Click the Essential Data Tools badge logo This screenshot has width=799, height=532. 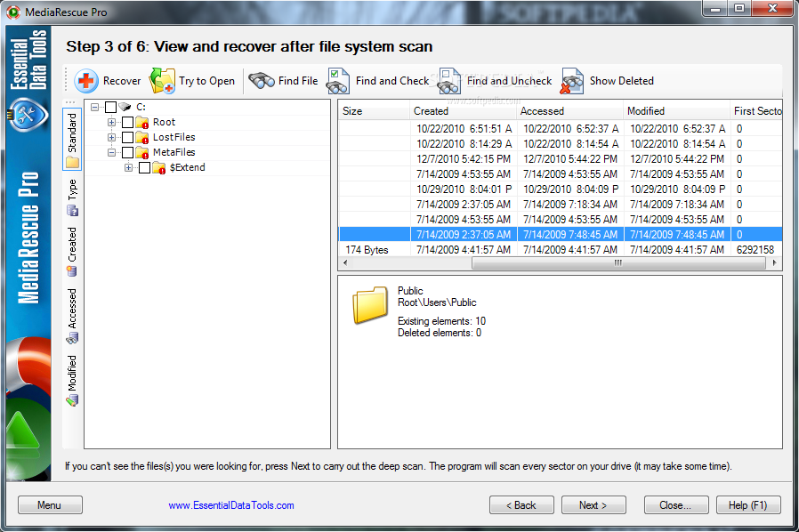[x=28, y=114]
